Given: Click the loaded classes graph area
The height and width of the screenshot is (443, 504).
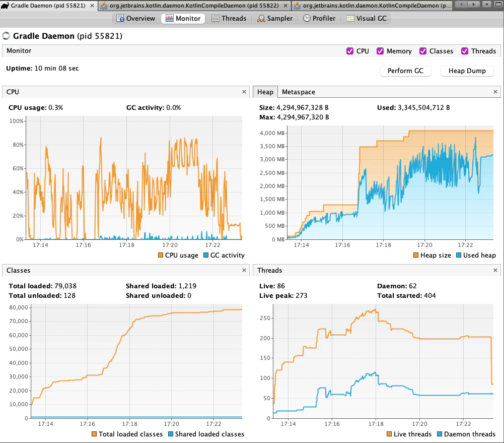Looking at the screenshot, I should coord(136,361).
